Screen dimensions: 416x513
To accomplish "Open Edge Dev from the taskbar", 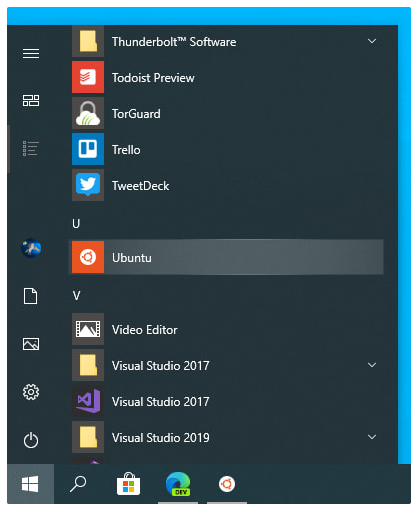I will (178, 484).
